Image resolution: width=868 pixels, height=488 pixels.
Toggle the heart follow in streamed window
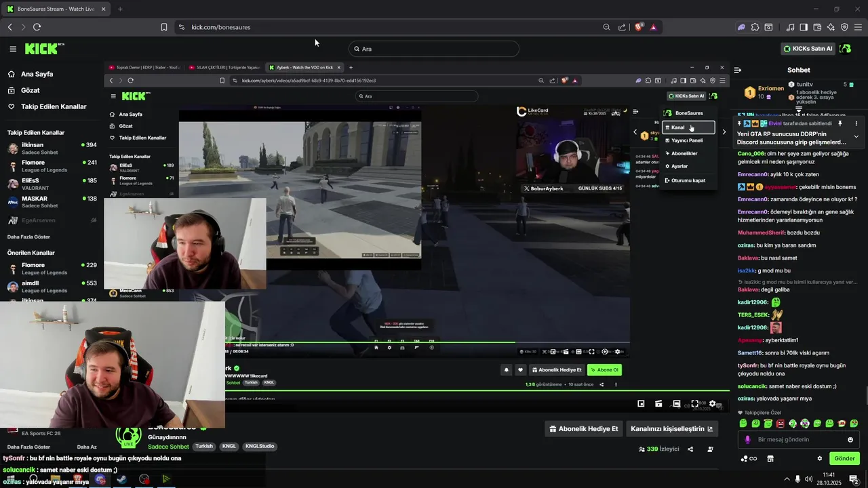(x=520, y=370)
